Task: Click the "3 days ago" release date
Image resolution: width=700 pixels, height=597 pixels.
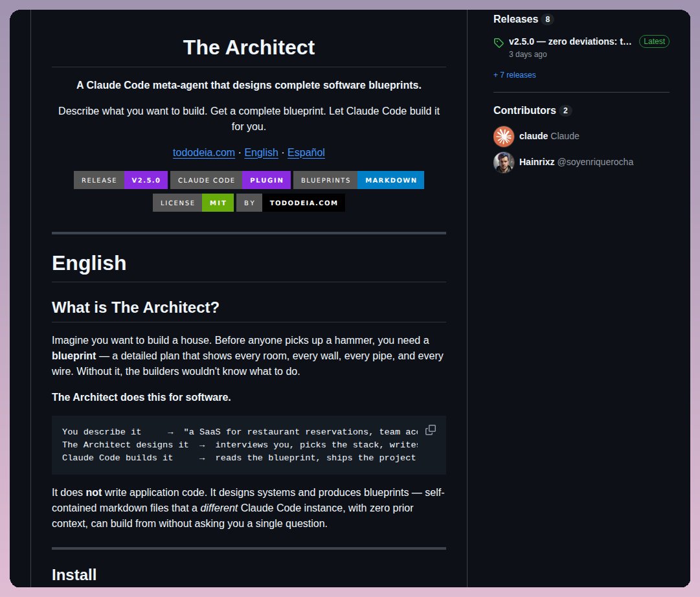Action: tap(528, 54)
